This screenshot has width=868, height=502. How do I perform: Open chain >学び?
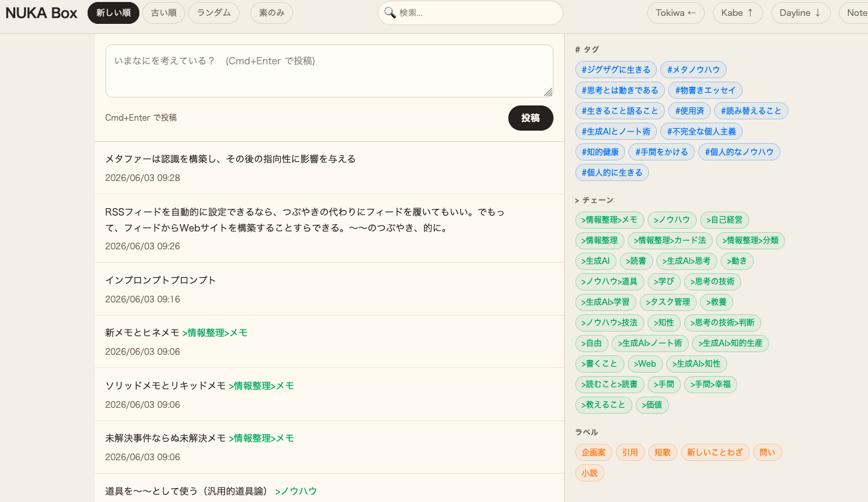click(664, 282)
